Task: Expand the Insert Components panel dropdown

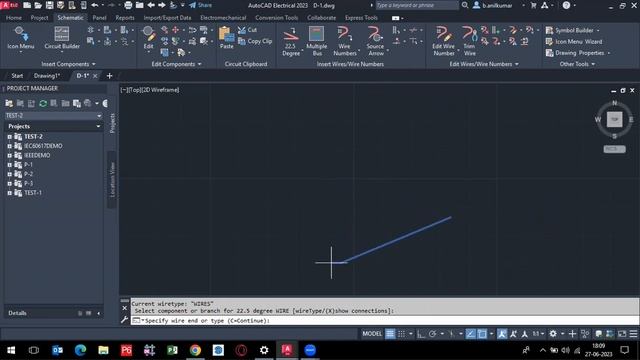Action: 94,64
